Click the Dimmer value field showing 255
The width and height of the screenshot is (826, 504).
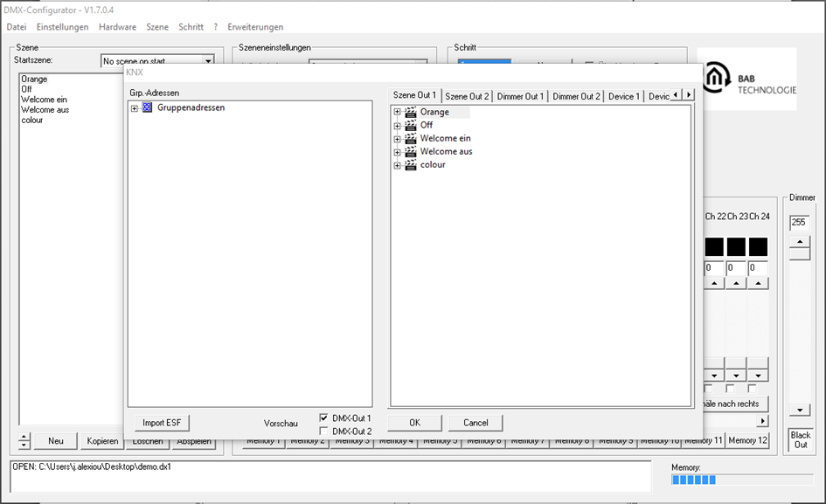point(799,223)
